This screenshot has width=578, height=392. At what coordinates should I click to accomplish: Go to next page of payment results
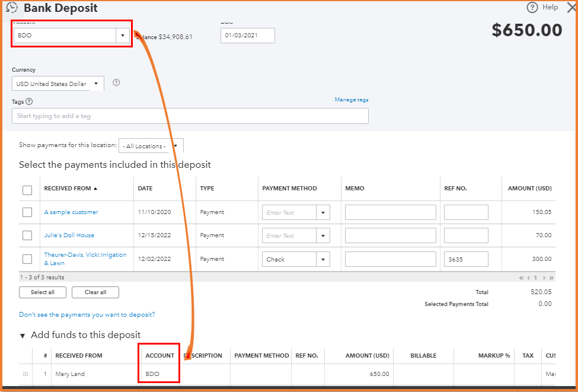pyautogui.click(x=544, y=278)
